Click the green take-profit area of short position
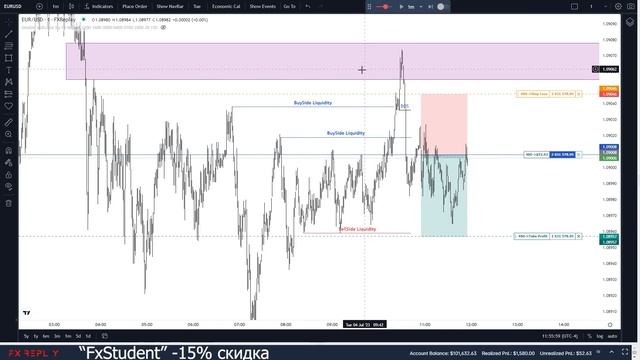 tap(444, 196)
